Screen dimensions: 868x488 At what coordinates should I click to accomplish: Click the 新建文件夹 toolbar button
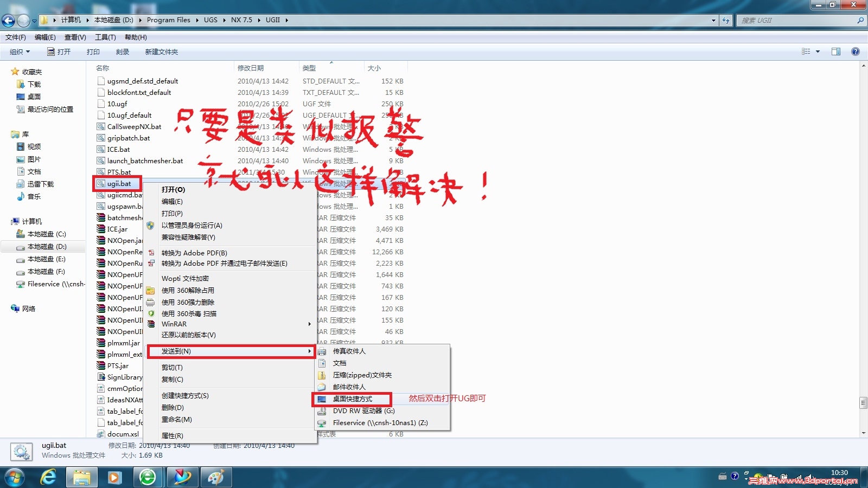(x=162, y=52)
